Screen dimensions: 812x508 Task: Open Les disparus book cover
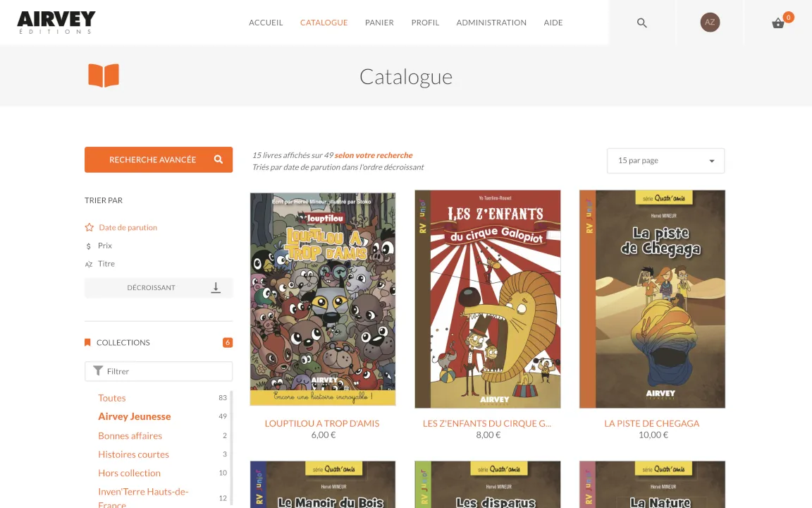tap(487, 485)
